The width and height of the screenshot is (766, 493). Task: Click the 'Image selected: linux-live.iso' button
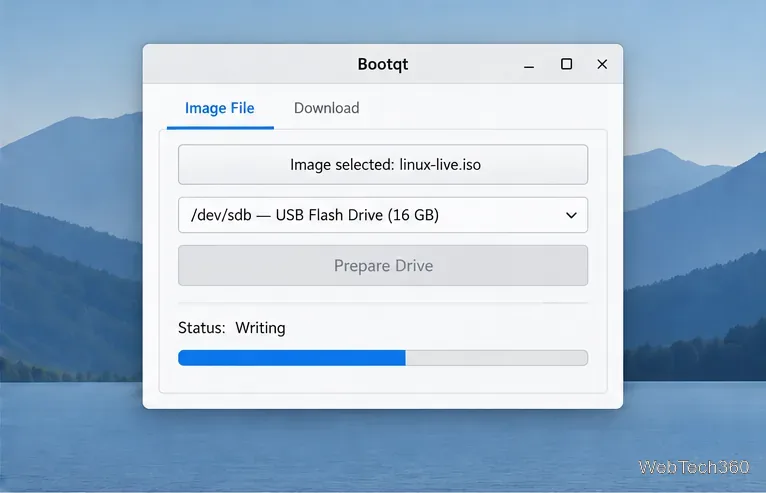(x=383, y=165)
